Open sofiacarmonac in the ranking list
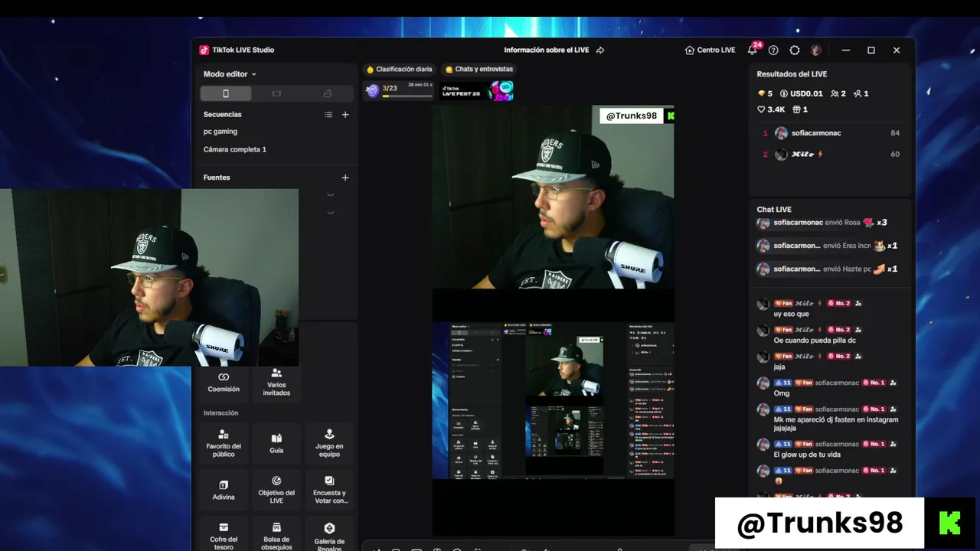 831,133
